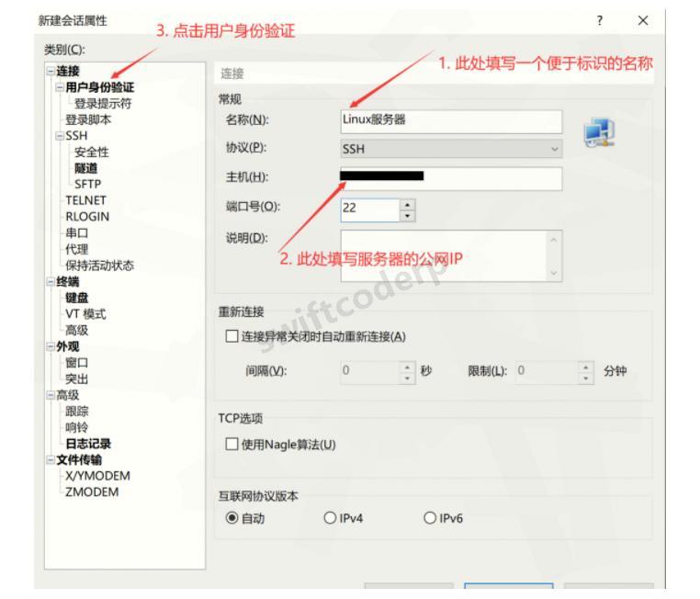The height and width of the screenshot is (599, 700).
Task: Click the up arrow of 说明 scrollbar
Action: coord(554,240)
